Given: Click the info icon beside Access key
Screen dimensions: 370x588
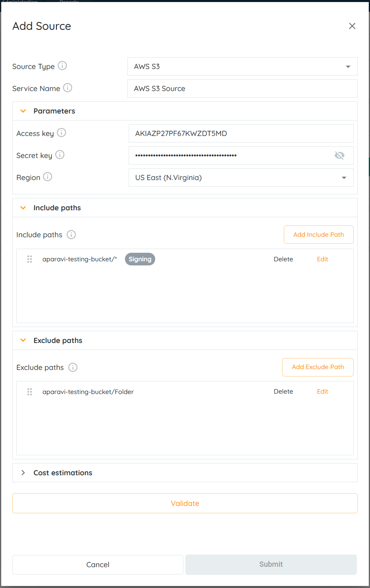Looking at the screenshot, I should pos(61,133).
